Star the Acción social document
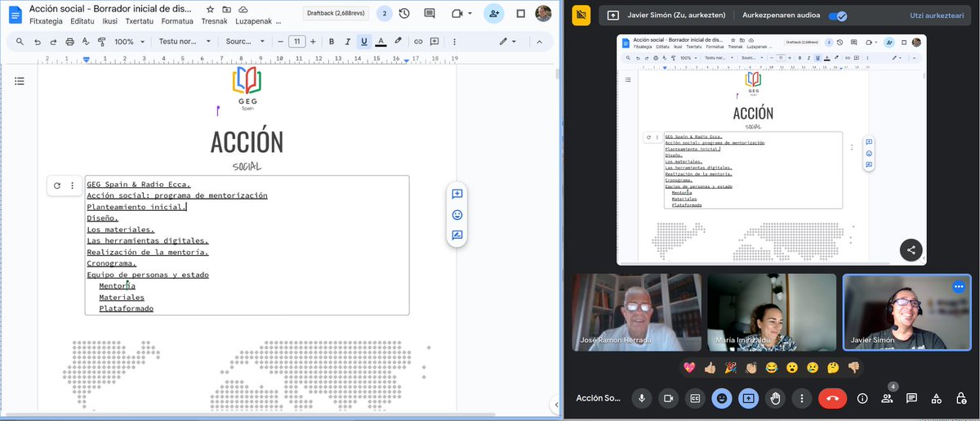This screenshot has height=421, width=980. (x=210, y=8)
